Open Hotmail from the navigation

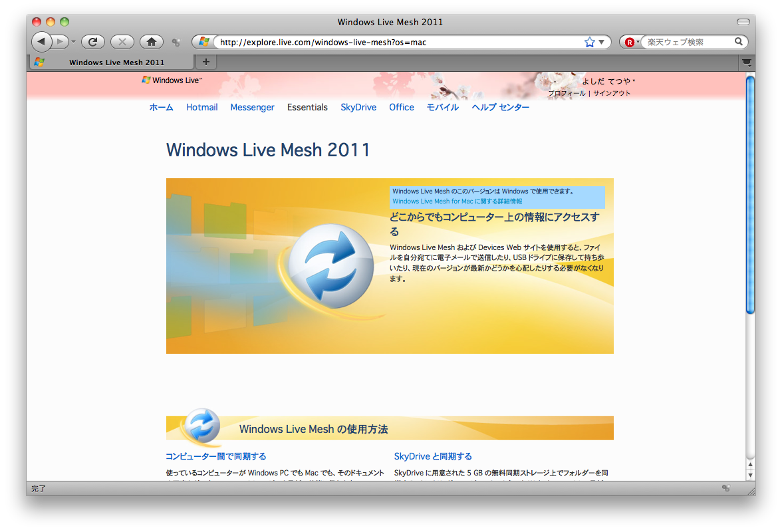coord(202,107)
